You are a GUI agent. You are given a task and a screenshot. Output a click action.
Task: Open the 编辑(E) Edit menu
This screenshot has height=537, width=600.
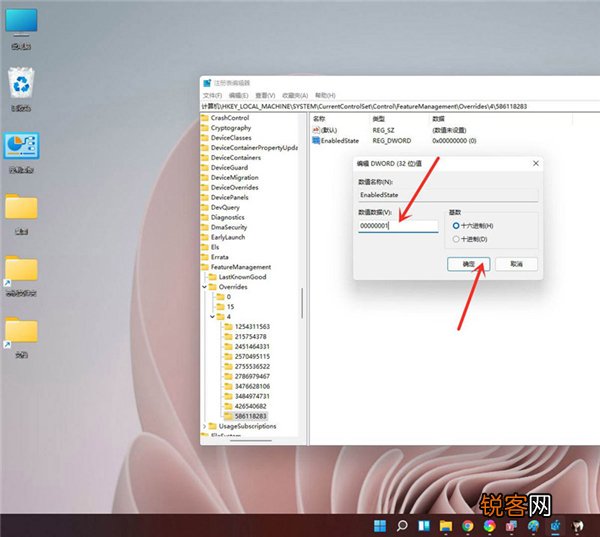(238, 95)
